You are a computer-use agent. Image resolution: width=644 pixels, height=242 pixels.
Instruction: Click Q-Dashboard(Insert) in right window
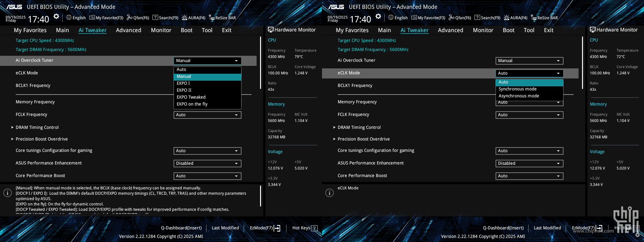coord(503,228)
